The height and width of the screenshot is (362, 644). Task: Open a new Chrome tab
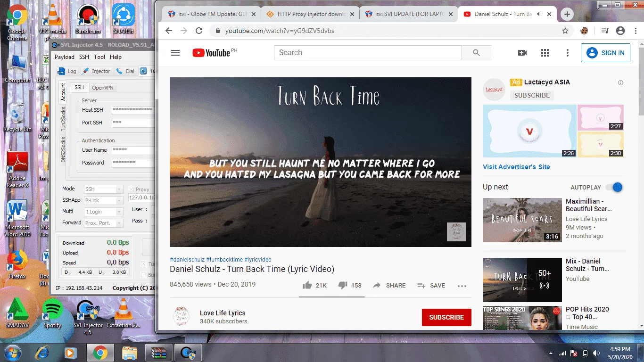click(567, 14)
